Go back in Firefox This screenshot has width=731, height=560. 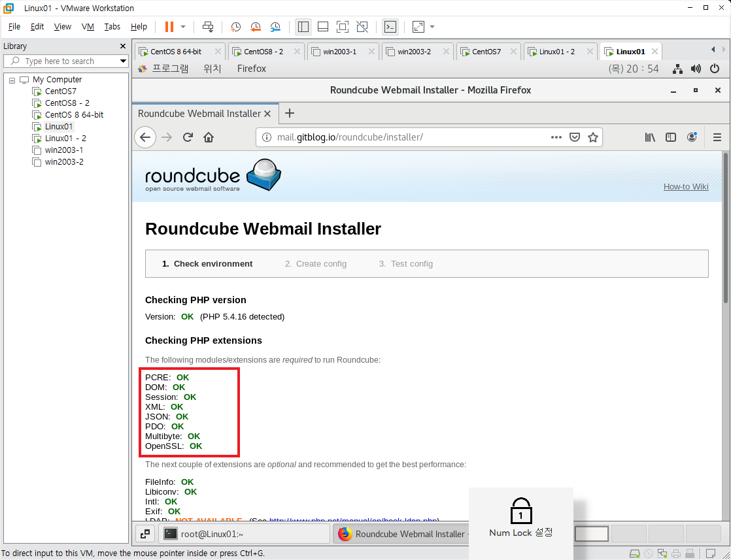point(145,137)
